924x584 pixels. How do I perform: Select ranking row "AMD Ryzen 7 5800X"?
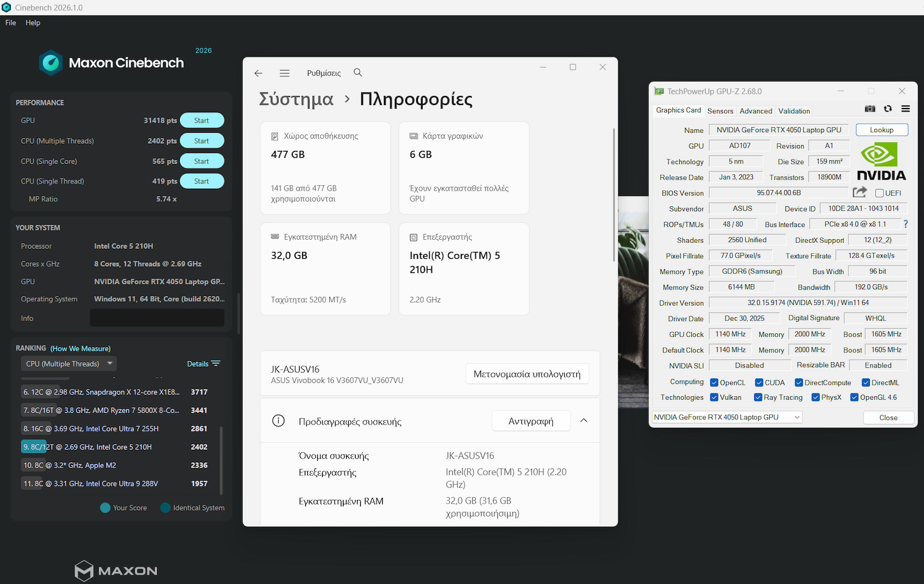(115, 411)
